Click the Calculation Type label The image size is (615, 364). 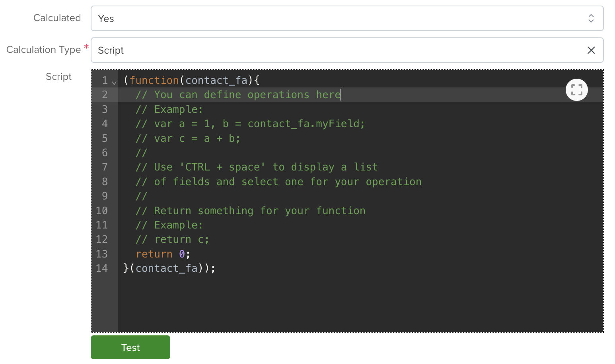coord(43,50)
